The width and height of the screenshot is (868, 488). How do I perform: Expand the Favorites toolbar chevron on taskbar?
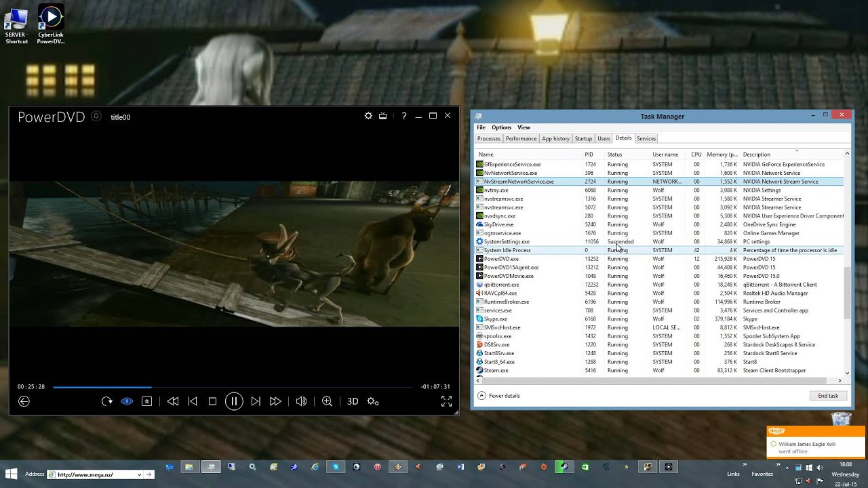click(x=778, y=466)
